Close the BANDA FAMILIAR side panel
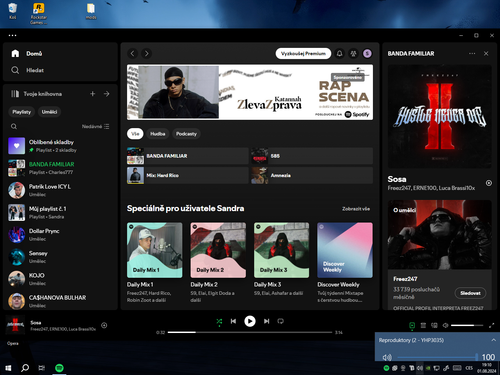 click(486, 53)
